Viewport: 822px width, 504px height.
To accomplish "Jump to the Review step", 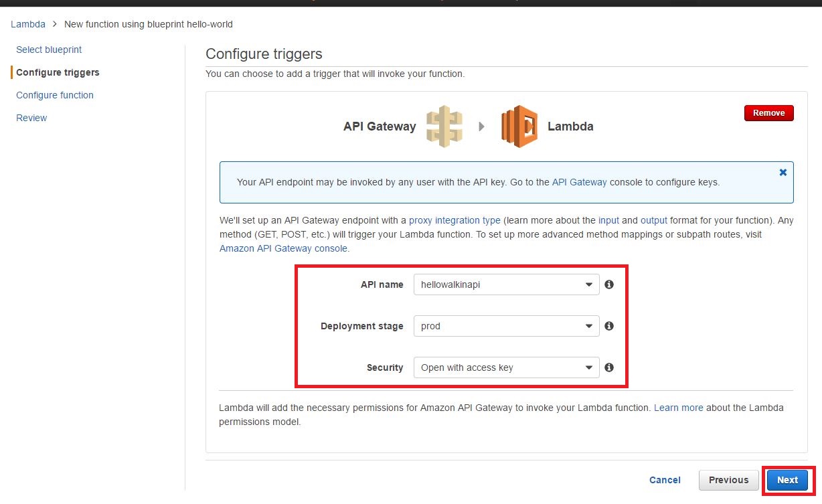I will pos(31,118).
